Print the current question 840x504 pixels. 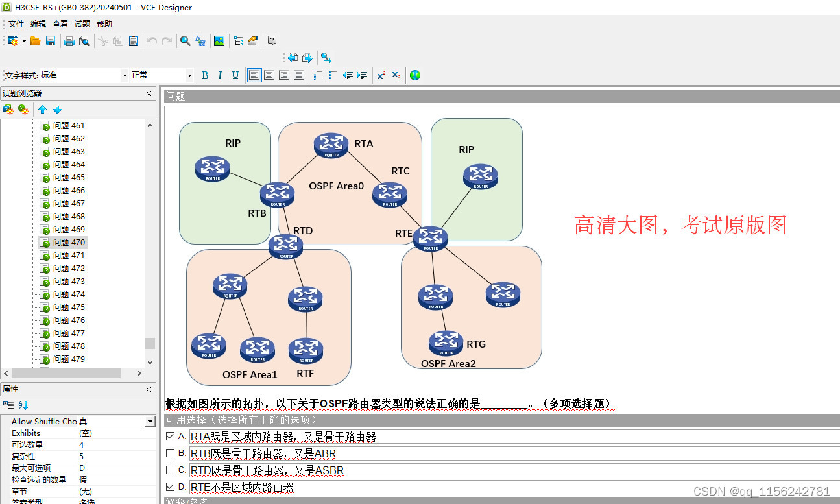pyautogui.click(x=68, y=41)
